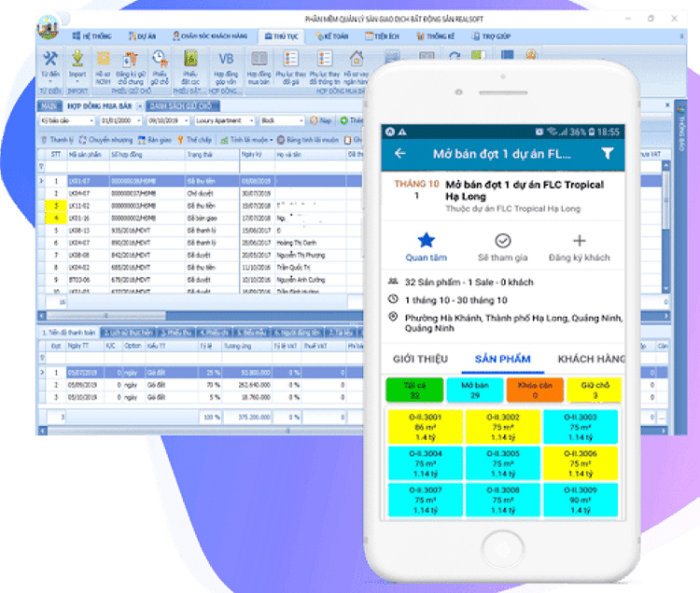Open the DỰ ÁN ribbon tab
The width and height of the screenshot is (700, 593).
pos(143,36)
